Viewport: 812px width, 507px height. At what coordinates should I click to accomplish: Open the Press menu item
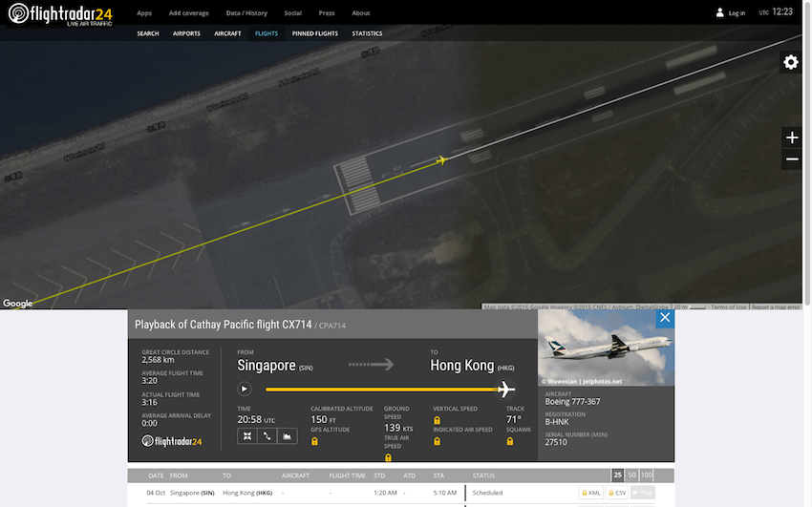(327, 13)
